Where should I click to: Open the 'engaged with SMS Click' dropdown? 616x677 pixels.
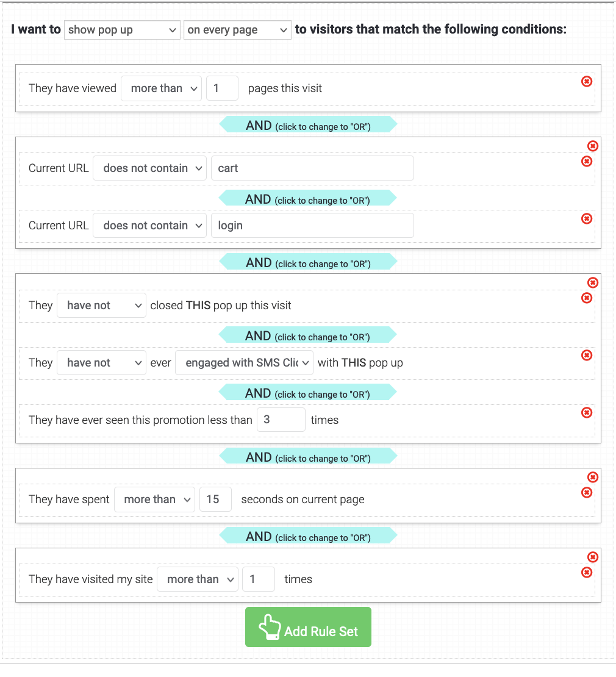tap(244, 362)
